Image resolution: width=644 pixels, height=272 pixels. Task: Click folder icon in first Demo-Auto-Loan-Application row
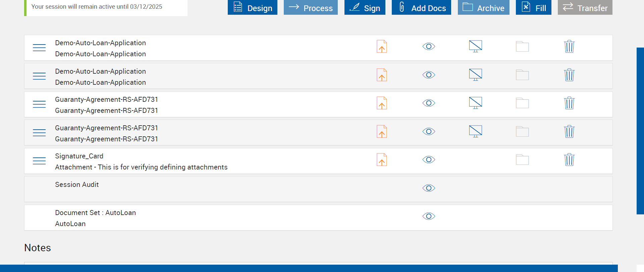(522, 47)
